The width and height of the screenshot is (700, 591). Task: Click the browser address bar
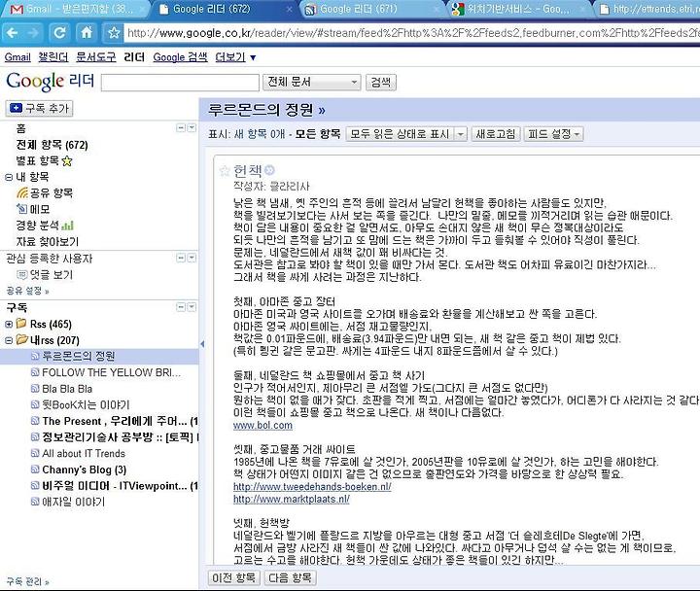410,33
